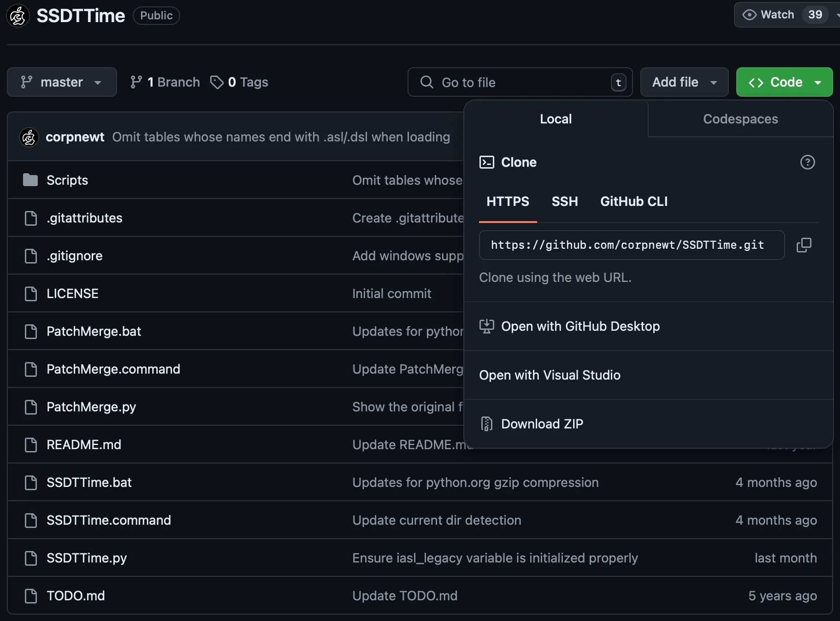Open the PatchMerge.bat file
This screenshot has width=840, height=621.
pyautogui.click(x=94, y=331)
